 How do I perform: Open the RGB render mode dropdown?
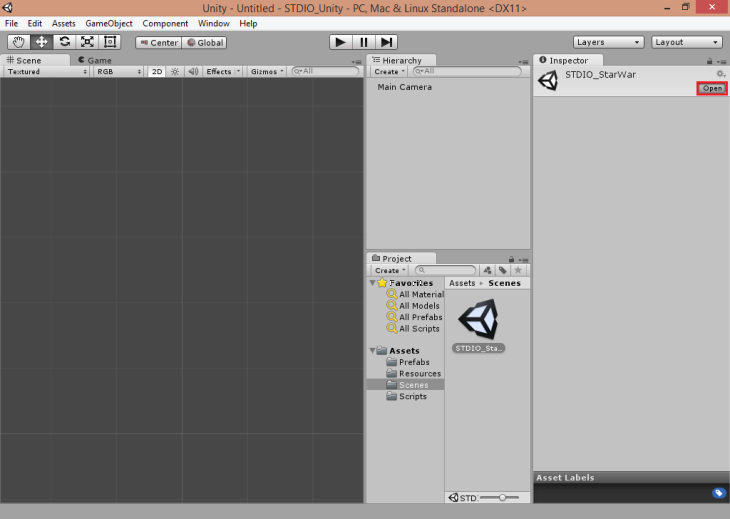[x=118, y=72]
